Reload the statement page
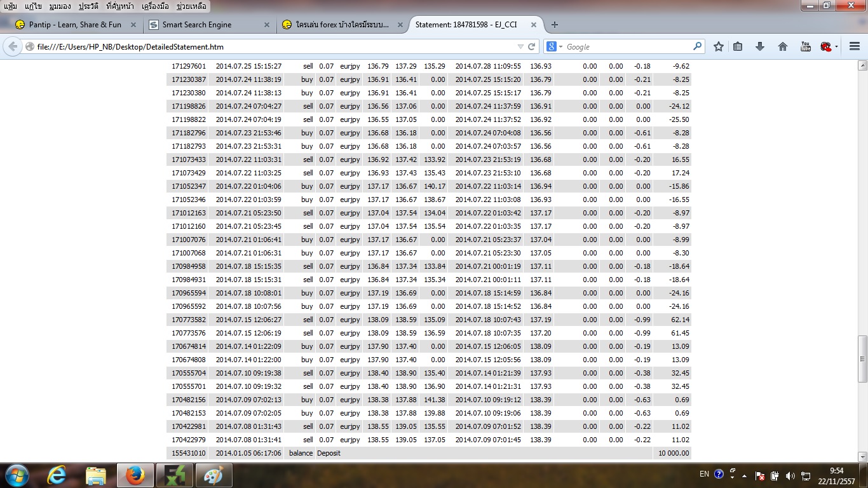 [532, 46]
